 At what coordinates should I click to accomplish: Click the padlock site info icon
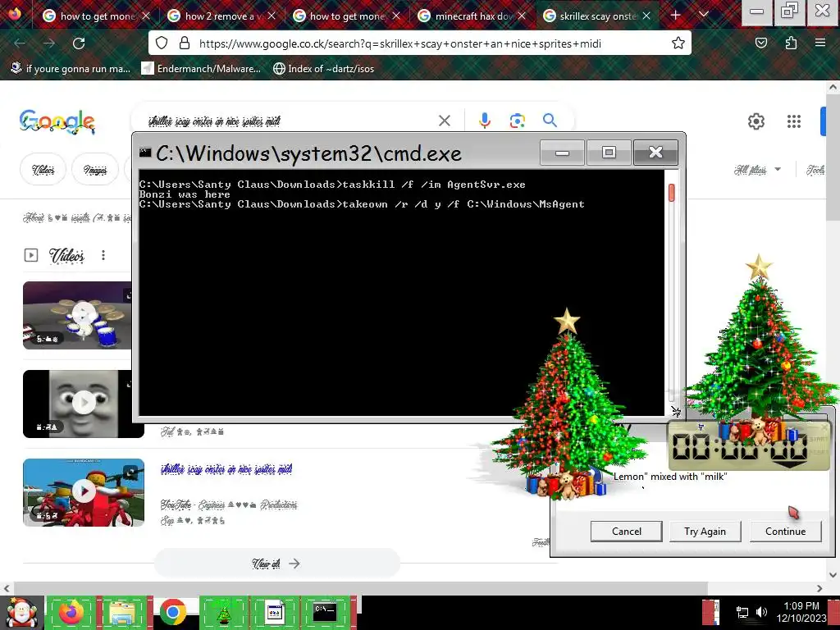point(185,43)
